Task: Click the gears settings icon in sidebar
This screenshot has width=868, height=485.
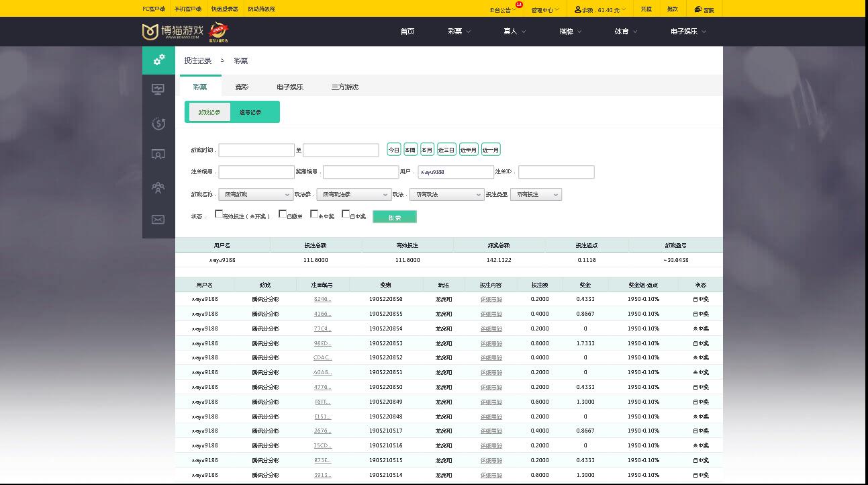Action: coord(158,60)
